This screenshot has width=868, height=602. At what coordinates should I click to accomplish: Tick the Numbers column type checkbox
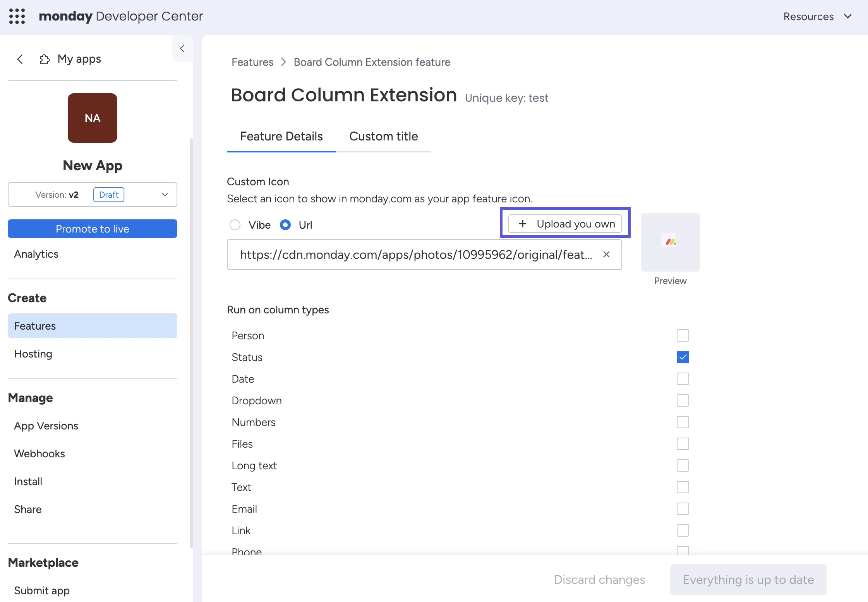tap(683, 422)
